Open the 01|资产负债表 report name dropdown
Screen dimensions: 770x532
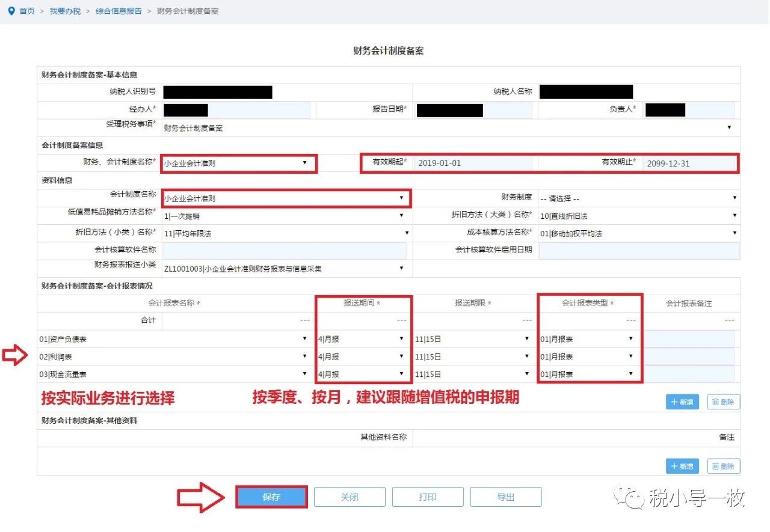[x=174, y=339]
